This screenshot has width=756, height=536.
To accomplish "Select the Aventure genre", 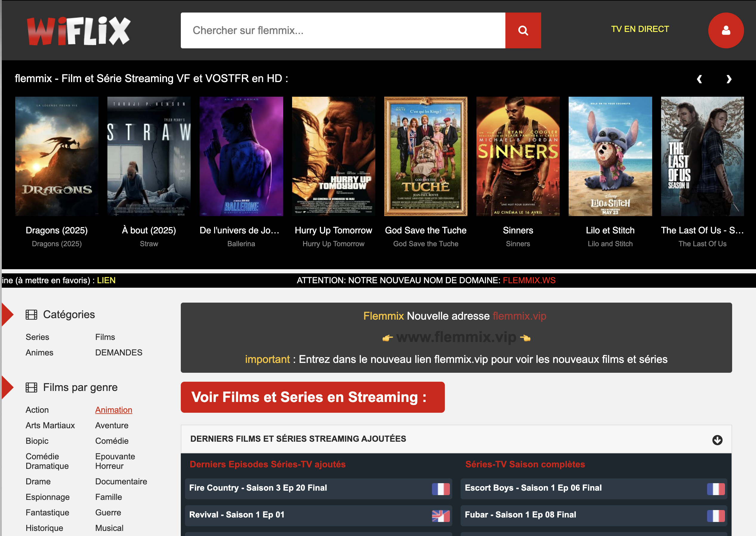I will point(112,426).
